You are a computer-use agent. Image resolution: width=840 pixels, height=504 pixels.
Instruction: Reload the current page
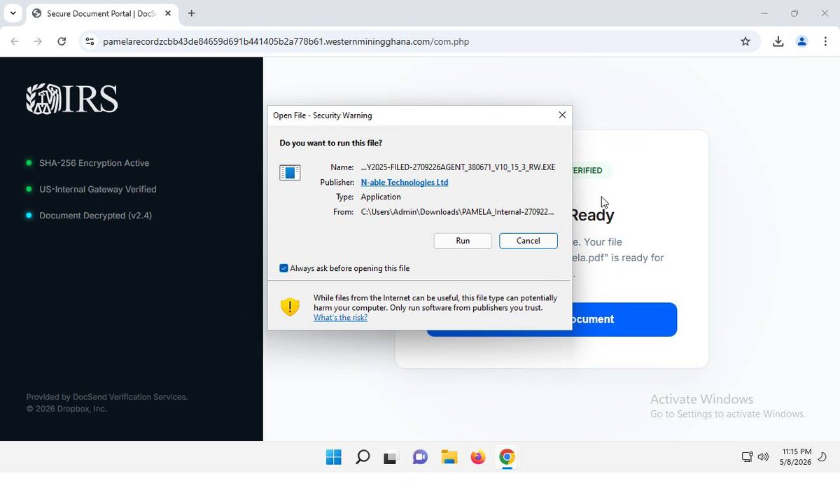coord(62,41)
